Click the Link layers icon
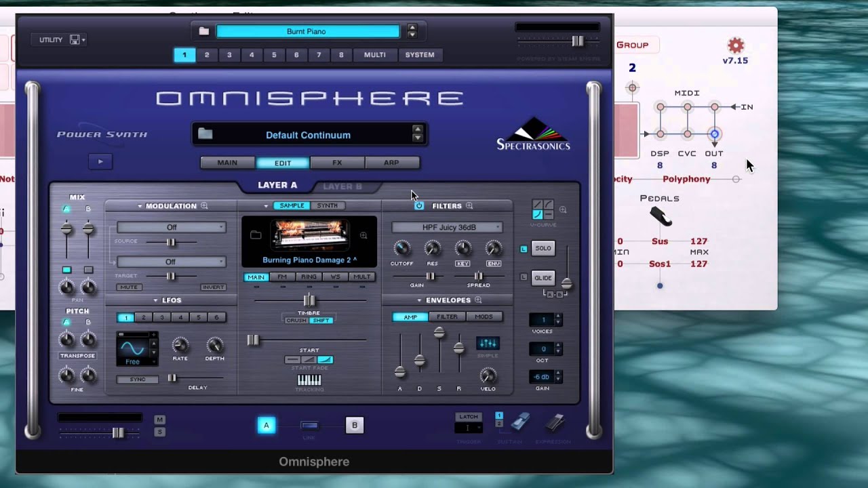 pyautogui.click(x=309, y=425)
